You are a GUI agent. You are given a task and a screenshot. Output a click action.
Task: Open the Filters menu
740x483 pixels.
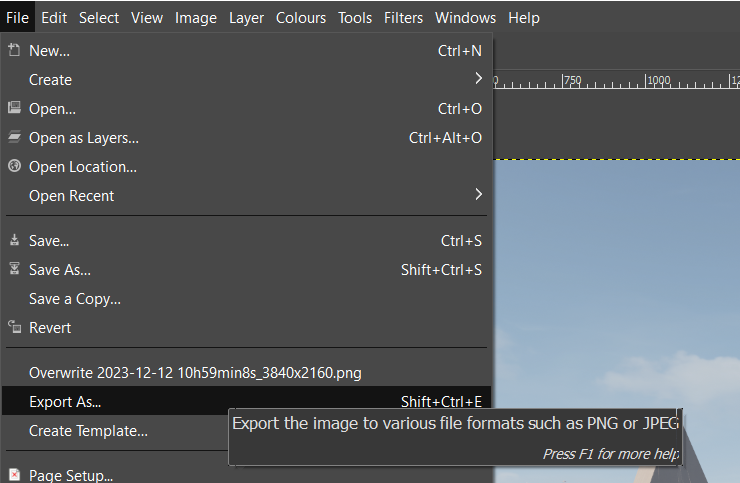tap(403, 17)
